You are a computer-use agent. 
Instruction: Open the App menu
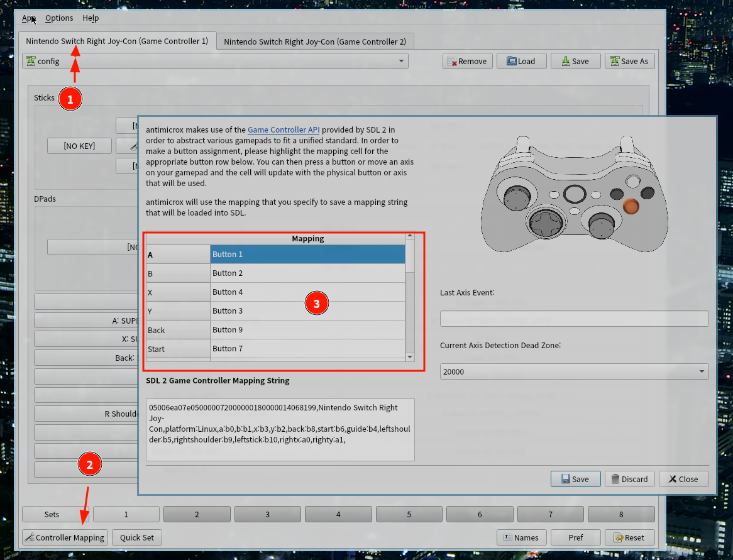coord(28,18)
